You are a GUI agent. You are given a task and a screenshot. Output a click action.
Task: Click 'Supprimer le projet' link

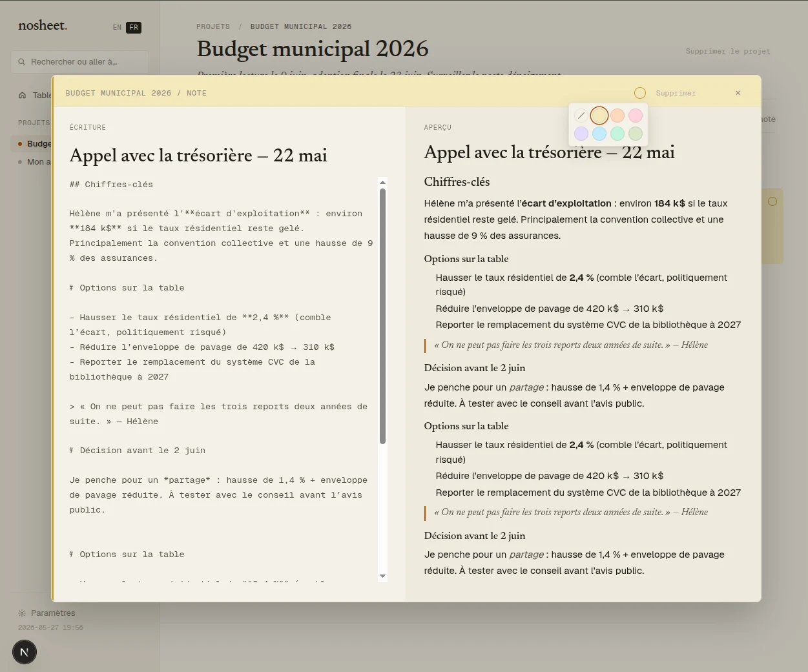728,51
